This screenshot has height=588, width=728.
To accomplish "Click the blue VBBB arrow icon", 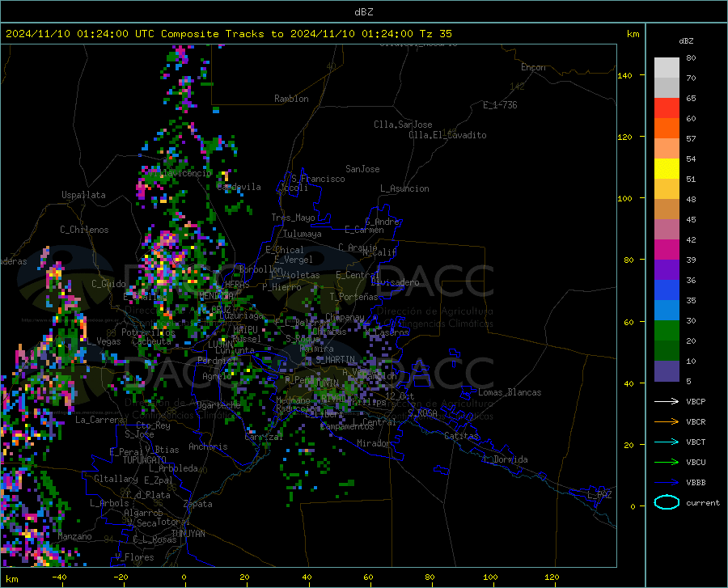I will point(667,483).
